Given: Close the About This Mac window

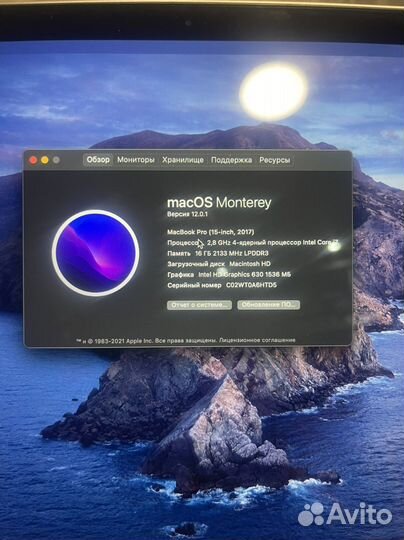Looking at the screenshot, I should pos(33,160).
